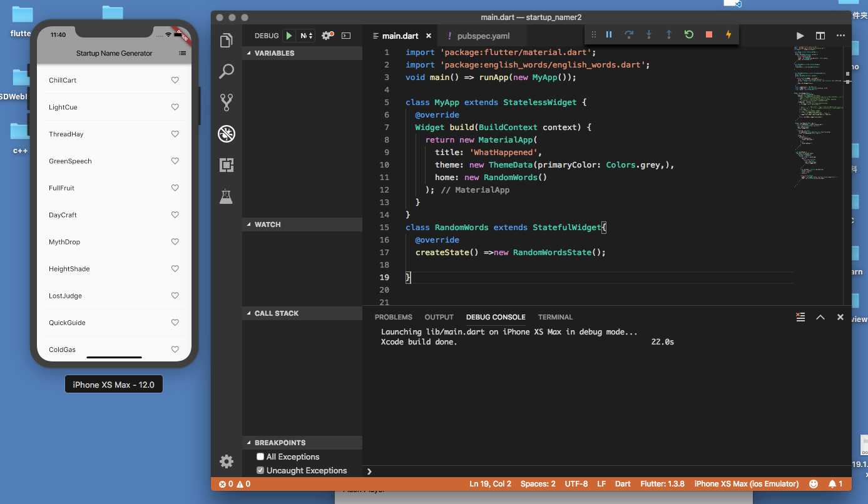Click the Pause button in debug toolbar

608,35
